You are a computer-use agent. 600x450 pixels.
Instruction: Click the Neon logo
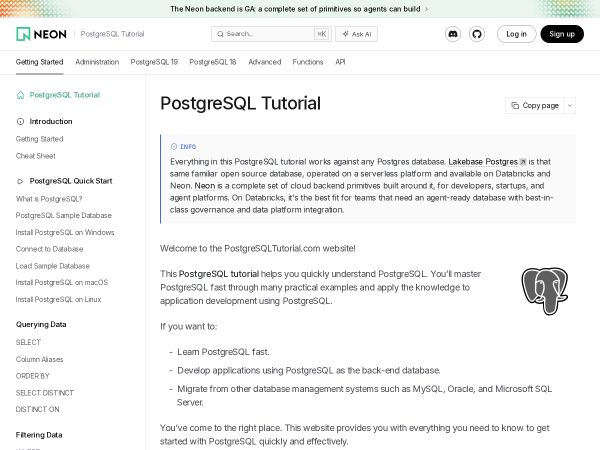(41, 34)
